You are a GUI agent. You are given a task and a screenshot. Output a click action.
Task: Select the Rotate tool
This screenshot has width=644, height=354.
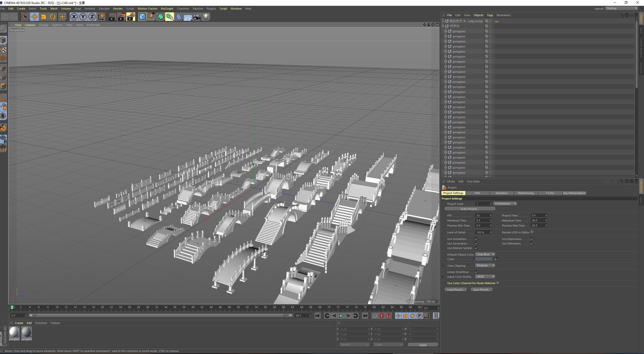tap(53, 17)
